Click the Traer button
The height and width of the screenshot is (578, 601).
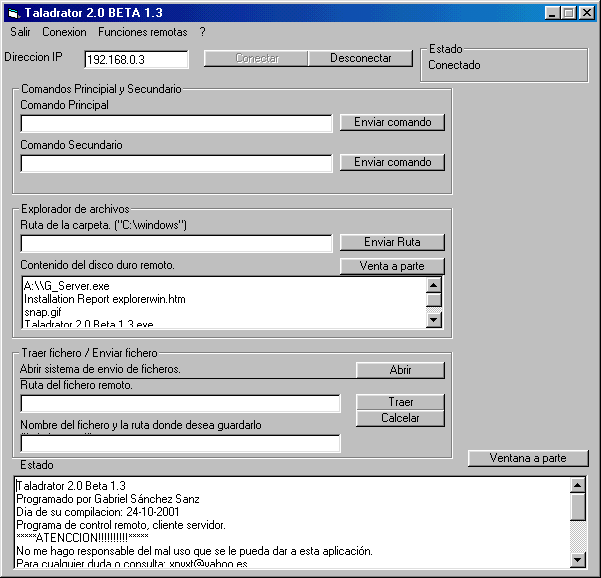(x=400, y=402)
